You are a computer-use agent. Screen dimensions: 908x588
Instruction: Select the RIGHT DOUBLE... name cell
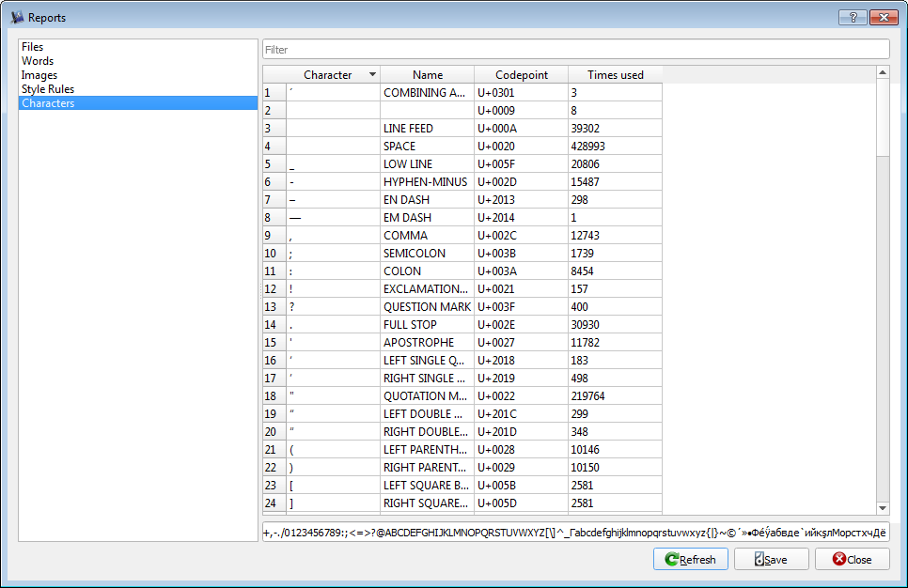pos(428,432)
